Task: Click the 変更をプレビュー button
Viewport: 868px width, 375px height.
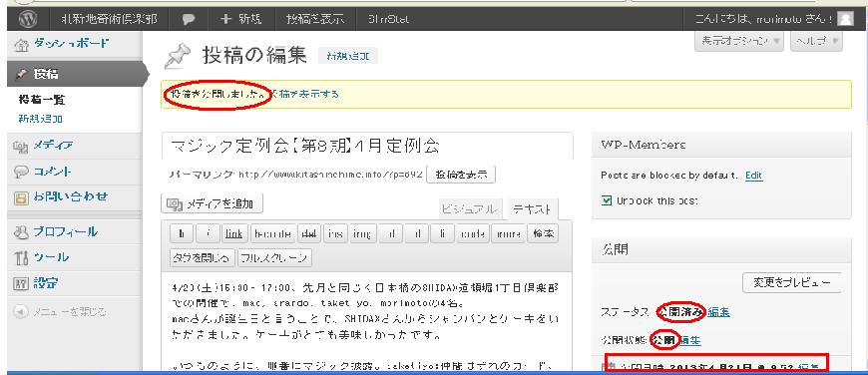Action: tap(791, 282)
